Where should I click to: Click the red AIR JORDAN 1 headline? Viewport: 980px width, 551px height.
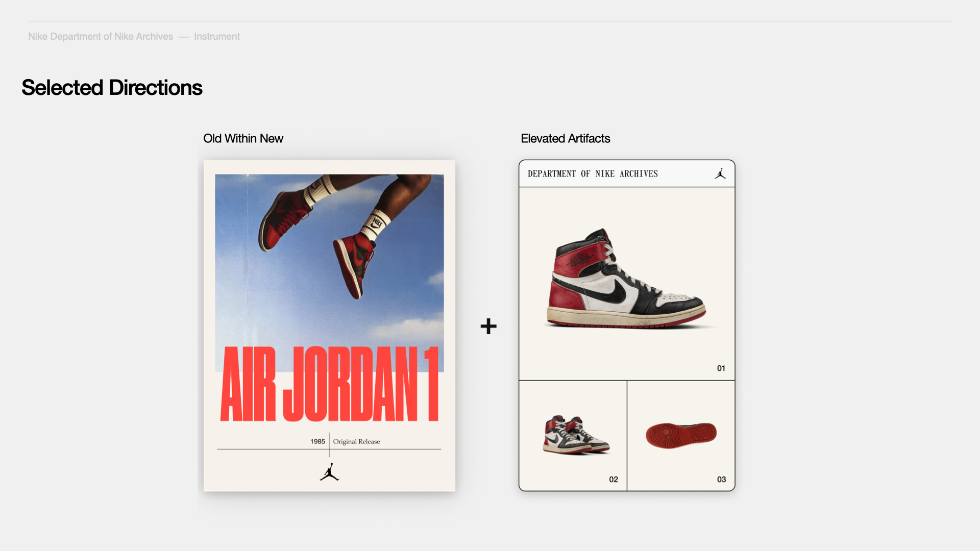click(x=329, y=384)
